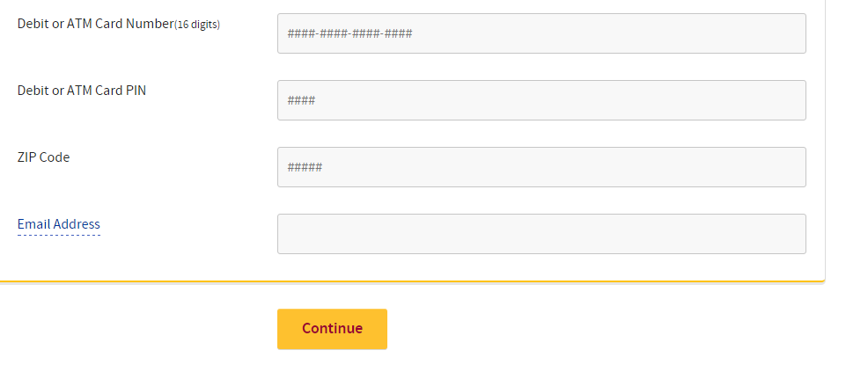Screen dimensions: 868x372
Task: Select the ZIP Code input box
Action: (x=541, y=167)
